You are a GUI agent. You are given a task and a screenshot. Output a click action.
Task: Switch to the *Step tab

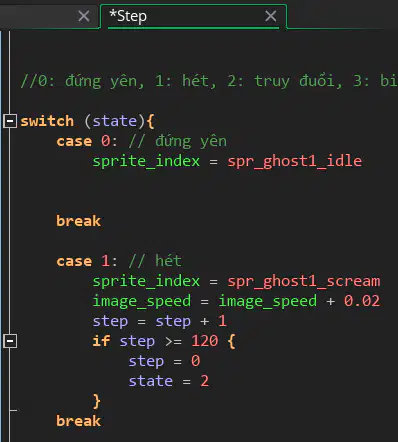click(x=128, y=16)
